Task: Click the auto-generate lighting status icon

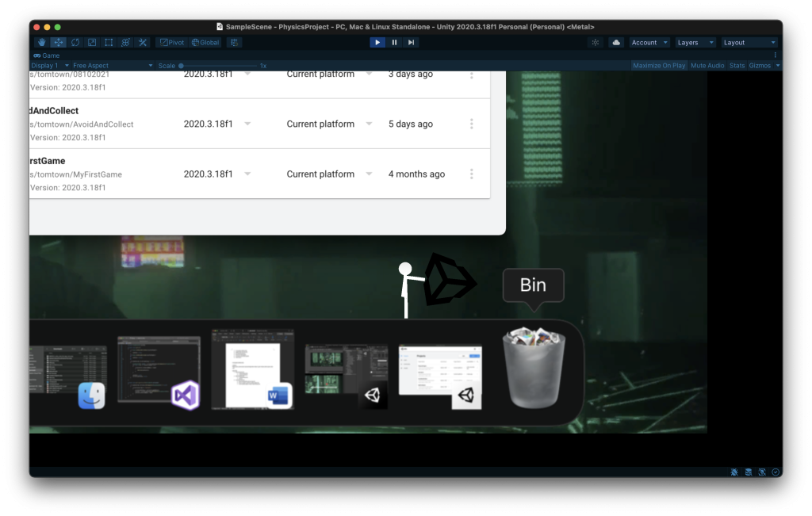Action: pos(762,472)
